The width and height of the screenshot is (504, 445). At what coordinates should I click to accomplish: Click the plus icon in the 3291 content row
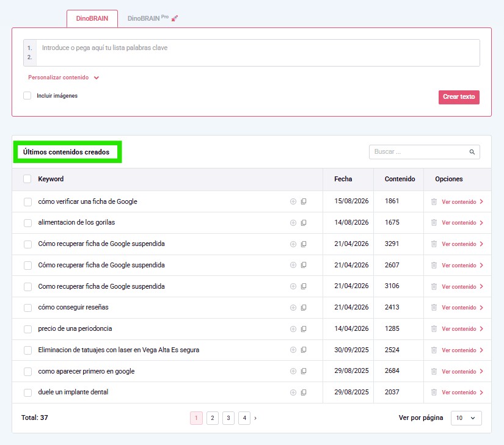[x=293, y=244]
